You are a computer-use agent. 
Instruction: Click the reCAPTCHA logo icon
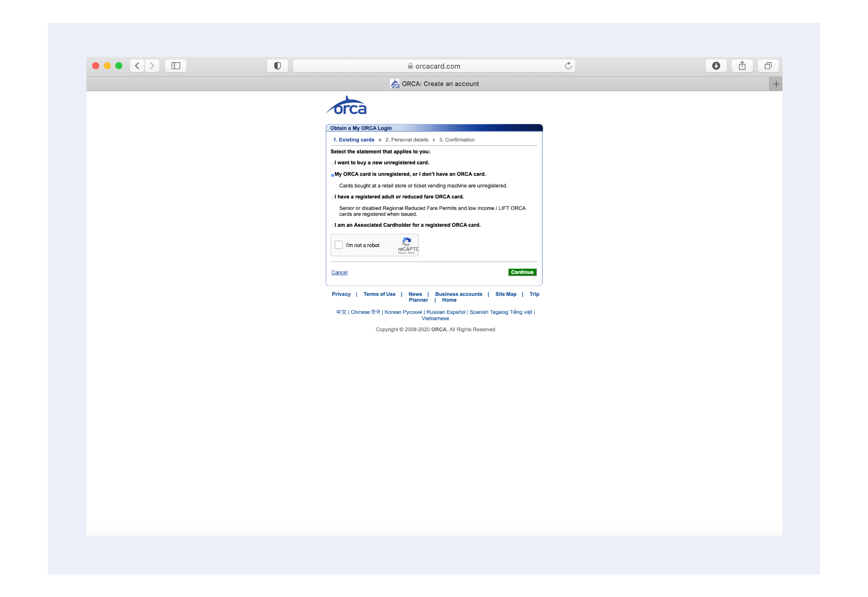tap(407, 241)
